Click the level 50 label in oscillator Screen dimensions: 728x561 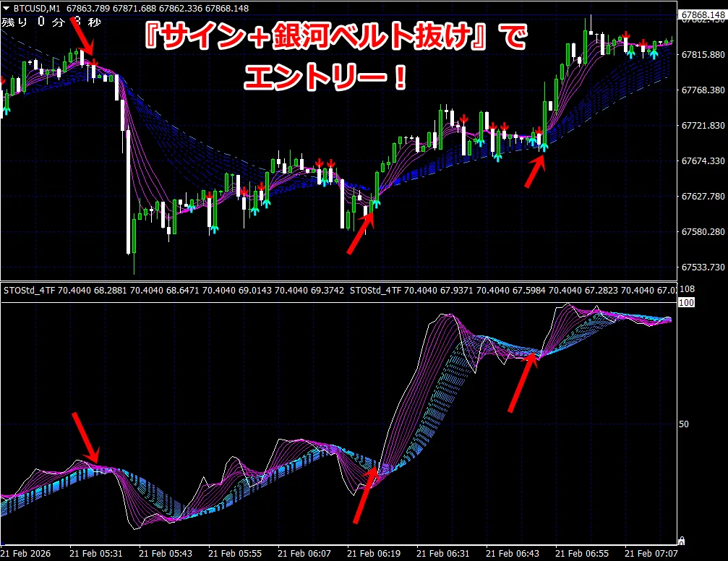tap(684, 424)
